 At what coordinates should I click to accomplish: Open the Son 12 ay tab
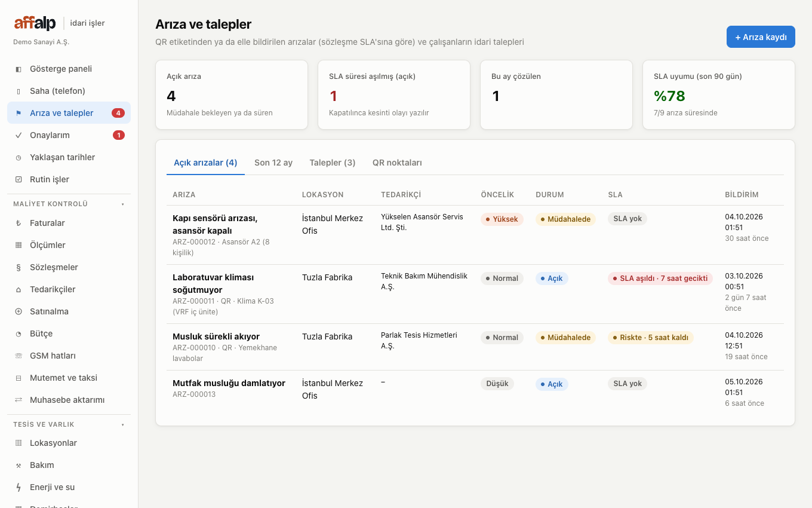point(273,163)
